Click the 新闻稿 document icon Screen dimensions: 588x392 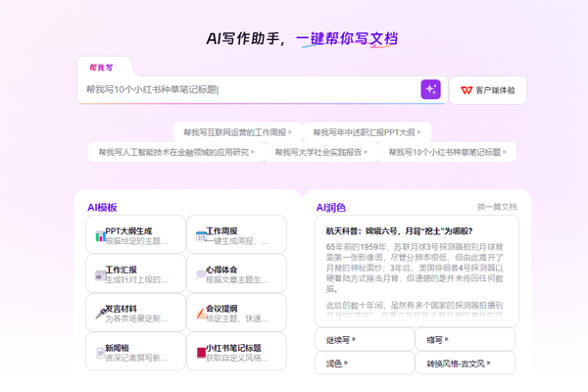(101, 353)
